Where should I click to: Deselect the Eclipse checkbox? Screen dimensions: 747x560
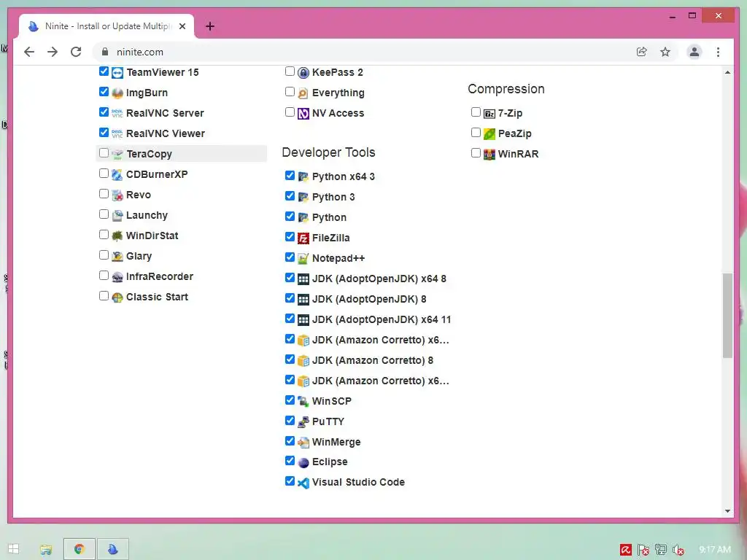(290, 461)
